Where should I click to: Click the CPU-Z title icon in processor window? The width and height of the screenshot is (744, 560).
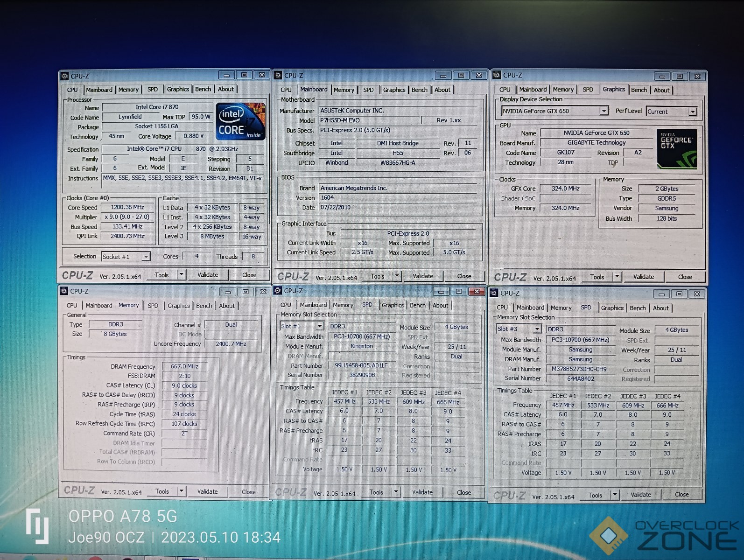click(x=64, y=76)
